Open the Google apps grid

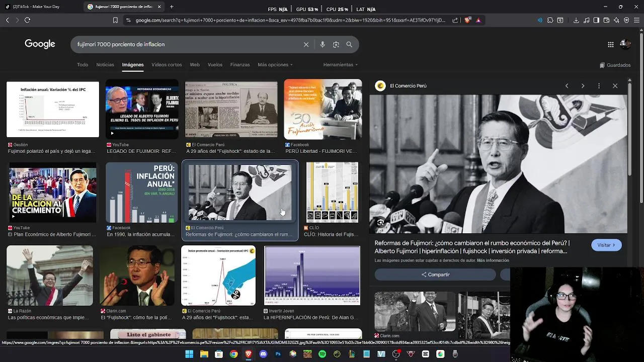coord(610,44)
